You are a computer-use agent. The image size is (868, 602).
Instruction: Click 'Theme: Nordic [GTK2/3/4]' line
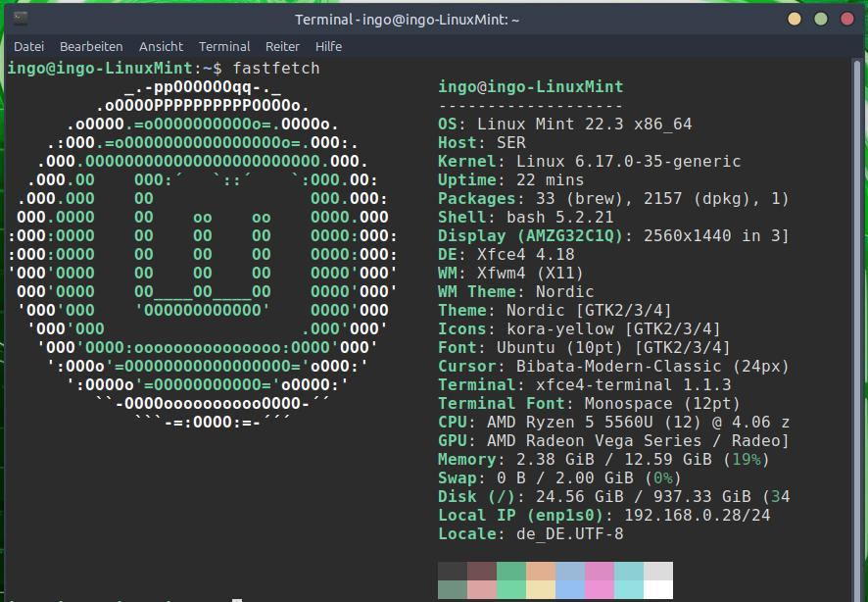(x=555, y=310)
